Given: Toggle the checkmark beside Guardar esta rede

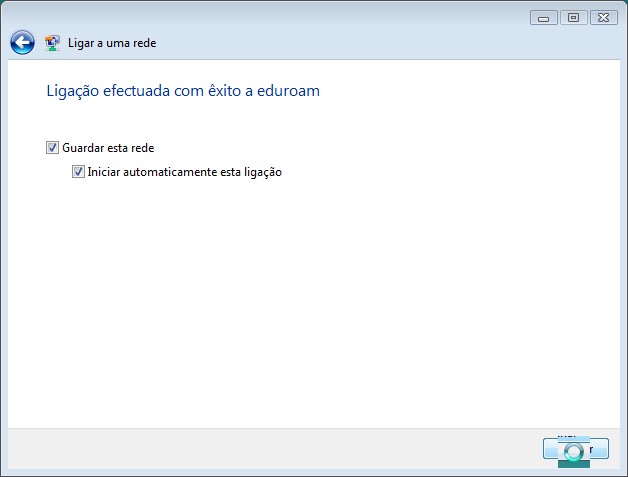Looking at the screenshot, I should pyautogui.click(x=52, y=148).
